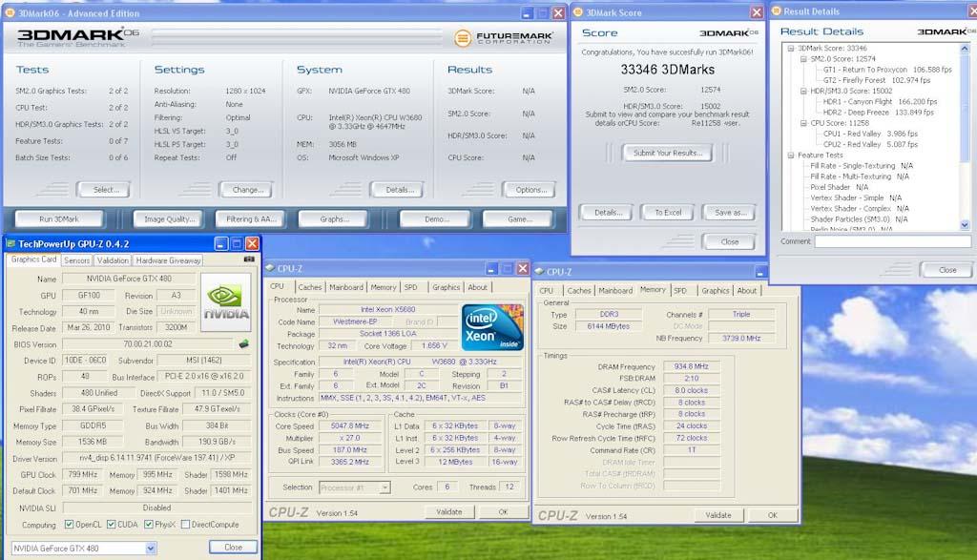
Task: Uncheck the CUDA checkbox
Action: tap(111, 525)
